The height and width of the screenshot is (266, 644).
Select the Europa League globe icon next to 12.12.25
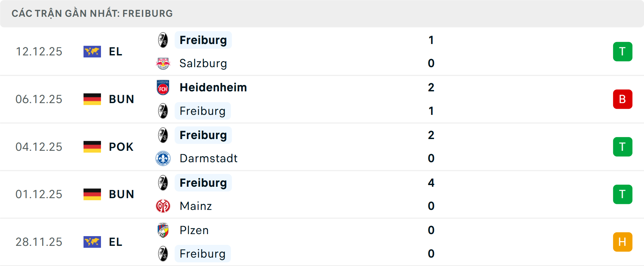click(92, 51)
